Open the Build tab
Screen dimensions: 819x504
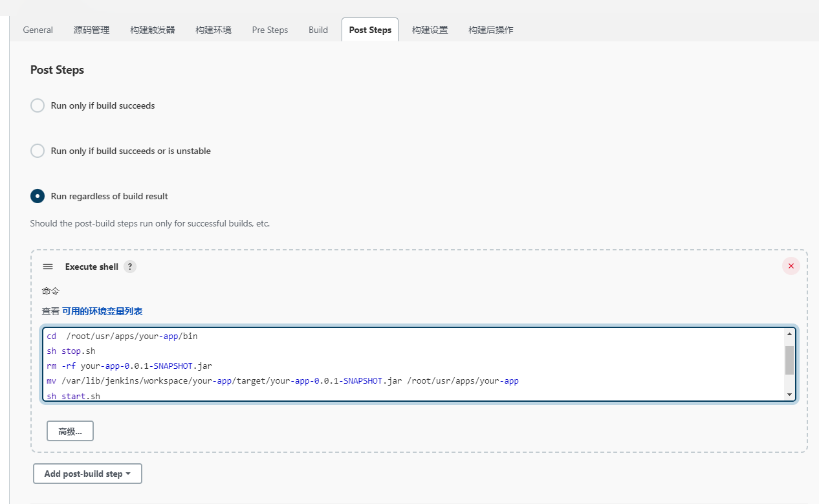tap(318, 30)
